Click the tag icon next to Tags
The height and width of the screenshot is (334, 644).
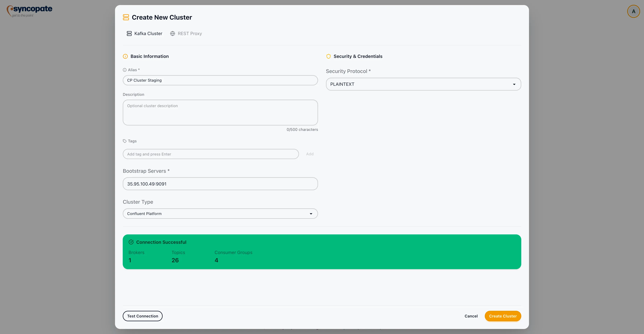pos(125,141)
